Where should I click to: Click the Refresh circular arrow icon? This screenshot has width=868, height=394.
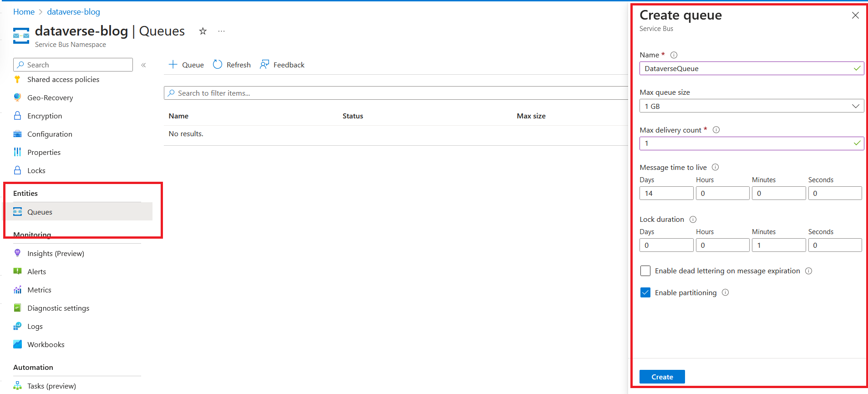(218, 65)
